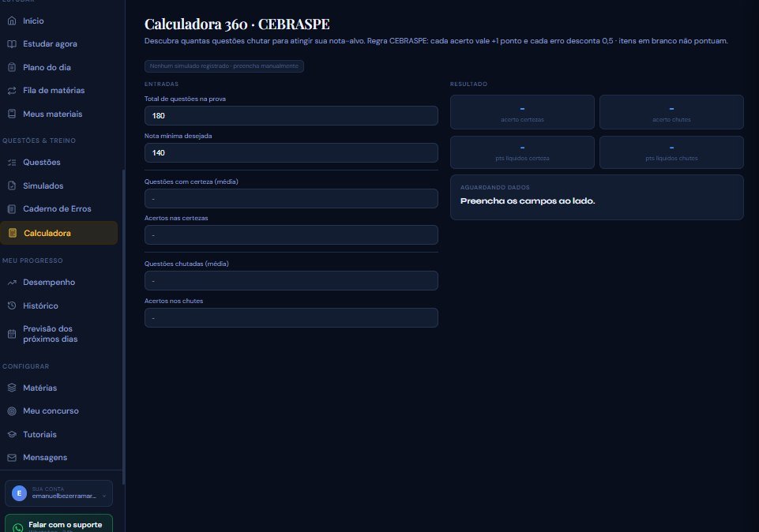Focus Nota mínima desejada field
This screenshot has height=532, width=759.
point(291,153)
